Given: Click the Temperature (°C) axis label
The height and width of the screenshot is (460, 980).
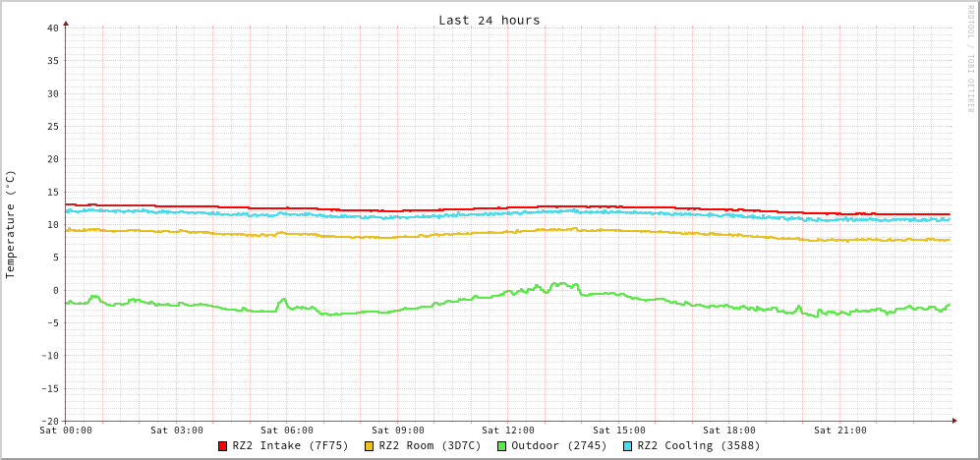Looking at the screenshot, I should 11,224.
